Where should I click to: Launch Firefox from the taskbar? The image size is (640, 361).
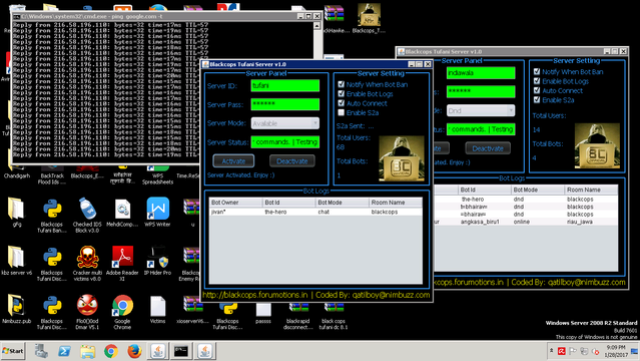134,351
